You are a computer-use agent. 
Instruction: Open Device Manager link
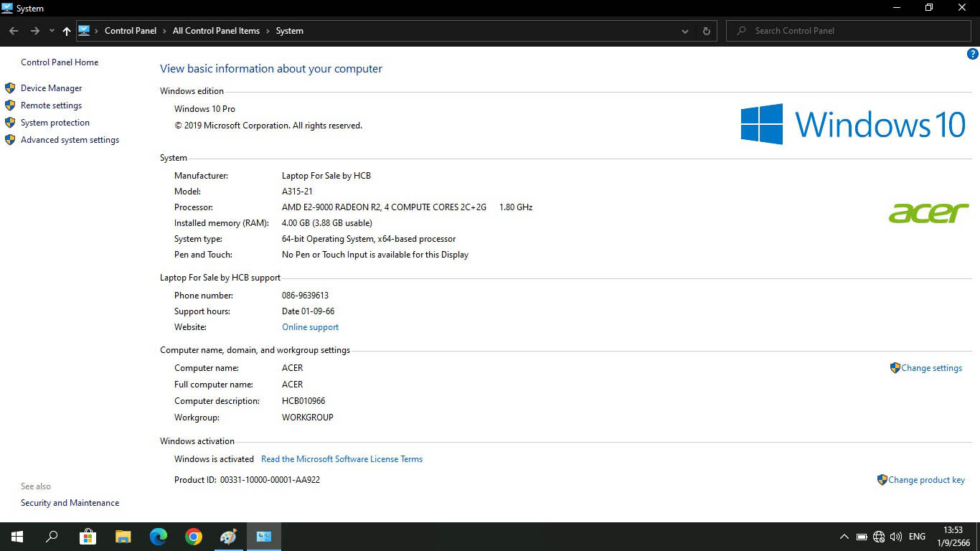pyautogui.click(x=52, y=88)
